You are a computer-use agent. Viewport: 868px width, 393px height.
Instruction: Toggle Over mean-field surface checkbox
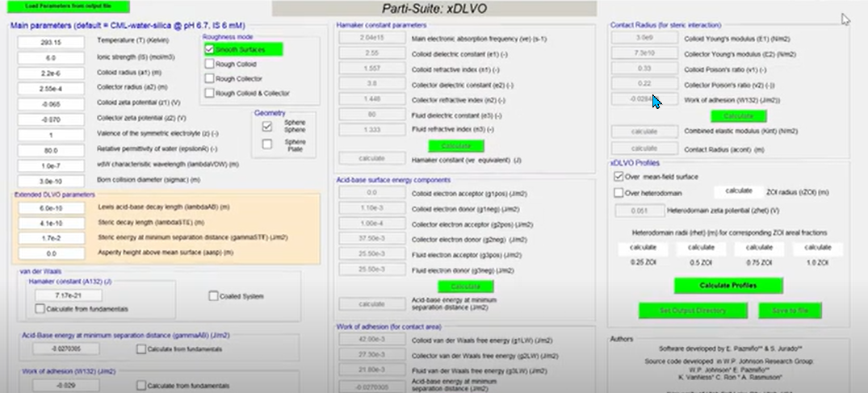click(619, 177)
